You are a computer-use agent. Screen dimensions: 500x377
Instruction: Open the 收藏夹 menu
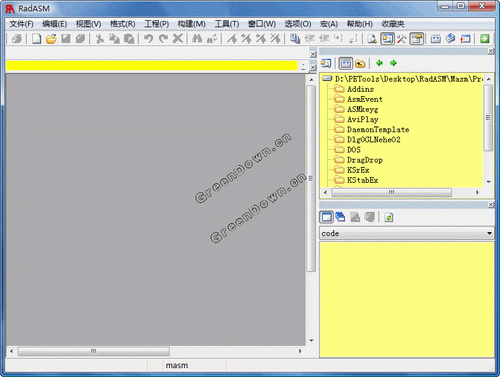[x=393, y=24]
